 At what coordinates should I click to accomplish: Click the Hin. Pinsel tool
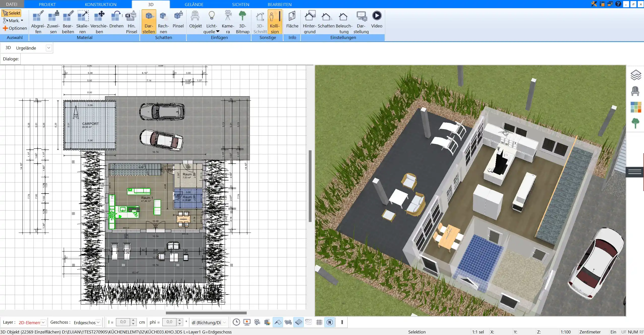pyautogui.click(x=131, y=22)
